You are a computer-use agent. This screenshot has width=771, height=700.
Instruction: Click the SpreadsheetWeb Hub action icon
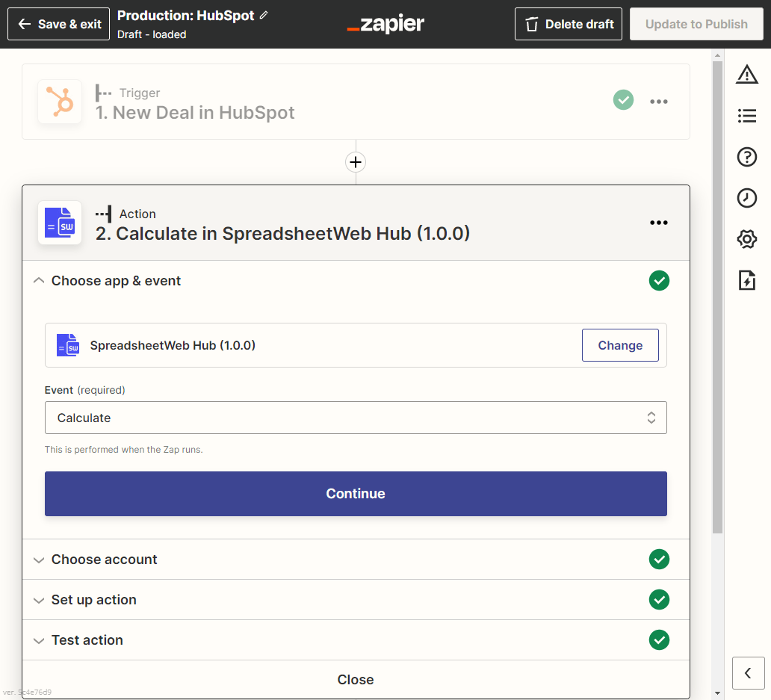pyautogui.click(x=60, y=223)
